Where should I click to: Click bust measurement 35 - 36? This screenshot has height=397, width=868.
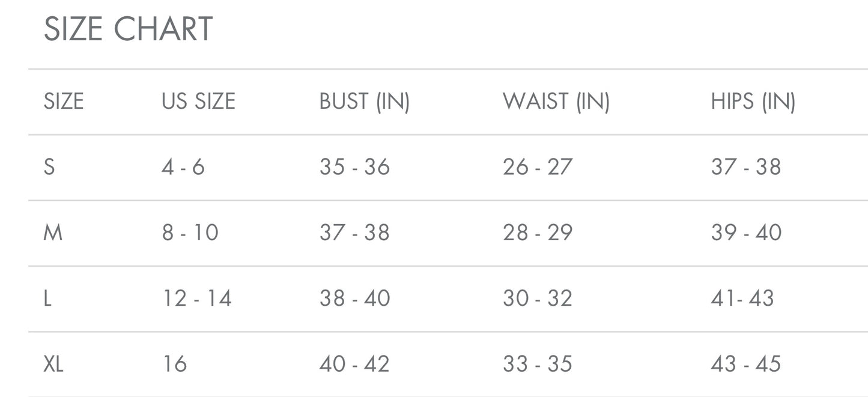point(354,167)
